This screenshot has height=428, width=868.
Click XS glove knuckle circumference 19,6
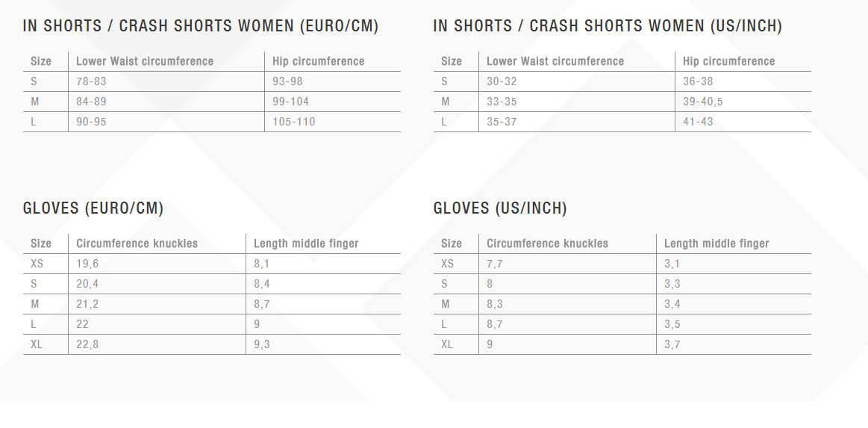point(87,264)
